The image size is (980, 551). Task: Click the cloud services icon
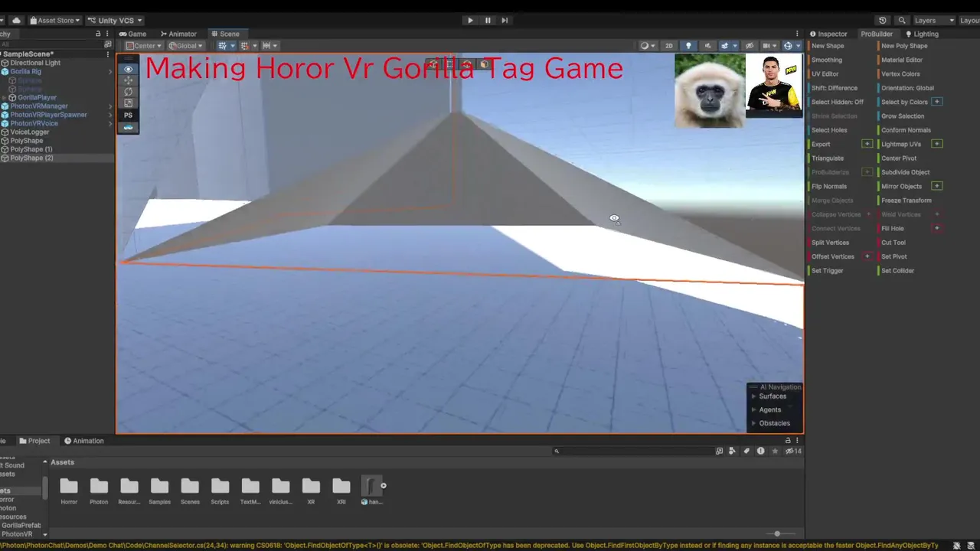17,21
